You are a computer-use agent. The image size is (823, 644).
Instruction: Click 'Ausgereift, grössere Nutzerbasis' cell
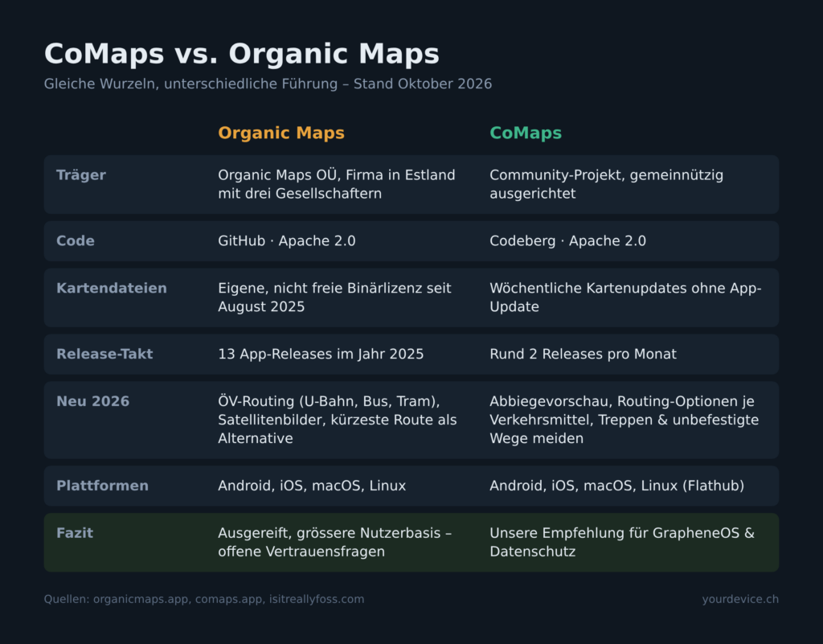334,543
